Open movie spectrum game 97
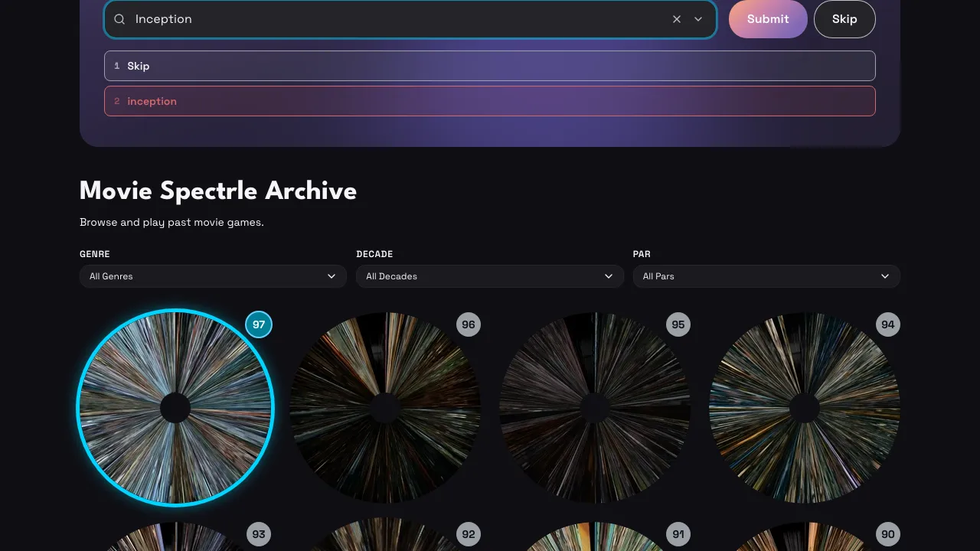This screenshot has height=551, width=980. pyautogui.click(x=175, y=408)
